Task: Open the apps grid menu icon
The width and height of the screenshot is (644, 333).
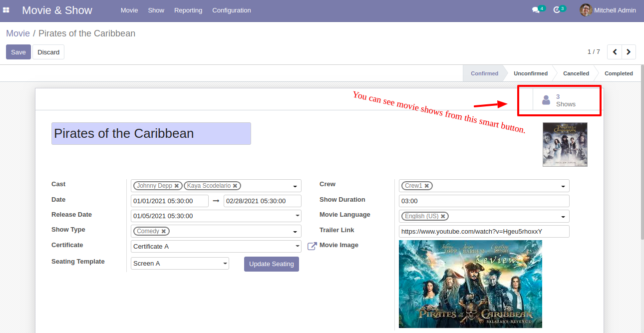Action: [6, 10]
